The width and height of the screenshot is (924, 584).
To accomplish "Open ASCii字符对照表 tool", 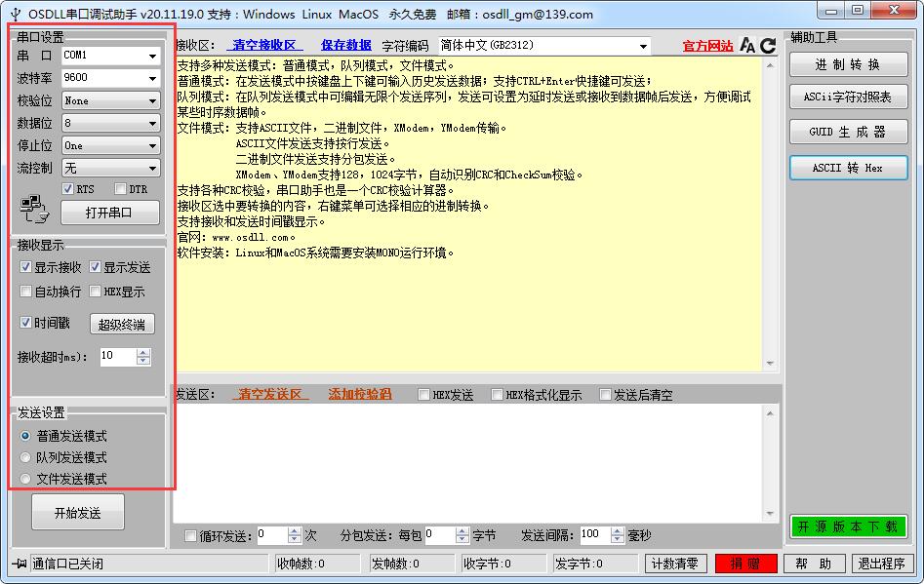I will (x=848, y=97).
